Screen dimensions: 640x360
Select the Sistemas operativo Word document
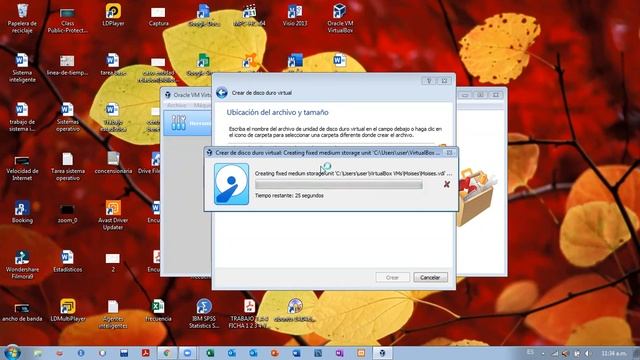pos(67,117)
